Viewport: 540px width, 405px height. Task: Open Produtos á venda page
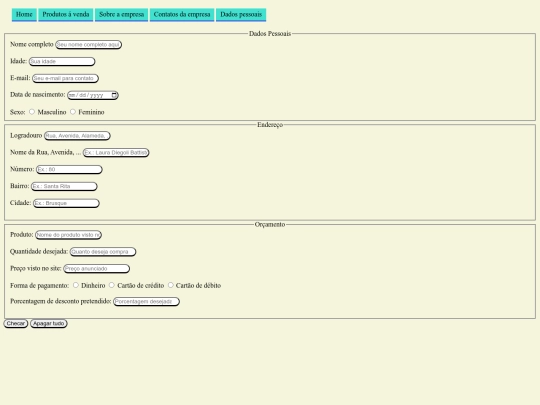tap(66, 15)
